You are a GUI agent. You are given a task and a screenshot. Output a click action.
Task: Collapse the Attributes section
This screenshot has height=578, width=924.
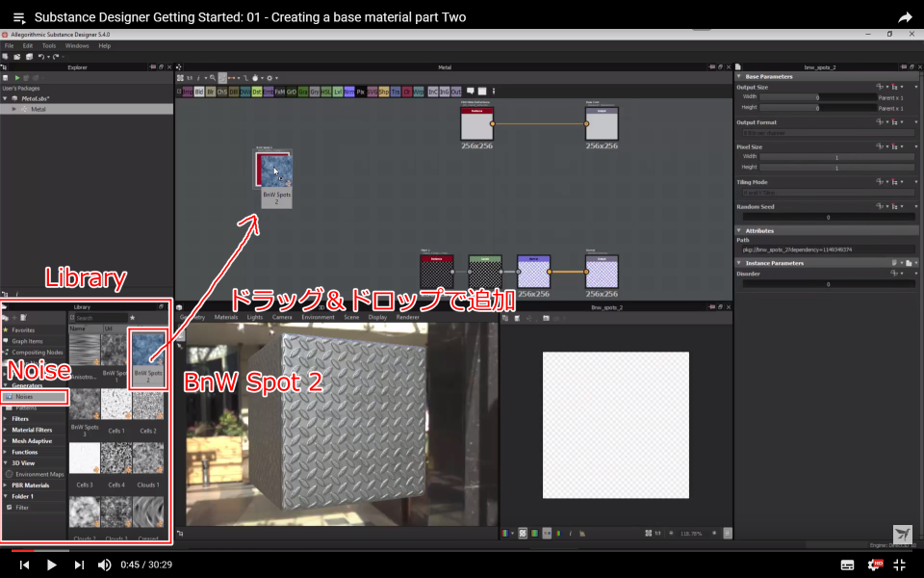coord(739,230)
